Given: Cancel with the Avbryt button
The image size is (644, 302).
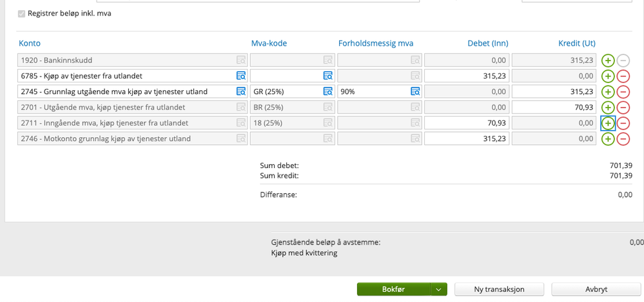Looking at the screenshot, I should coord(596,289).
